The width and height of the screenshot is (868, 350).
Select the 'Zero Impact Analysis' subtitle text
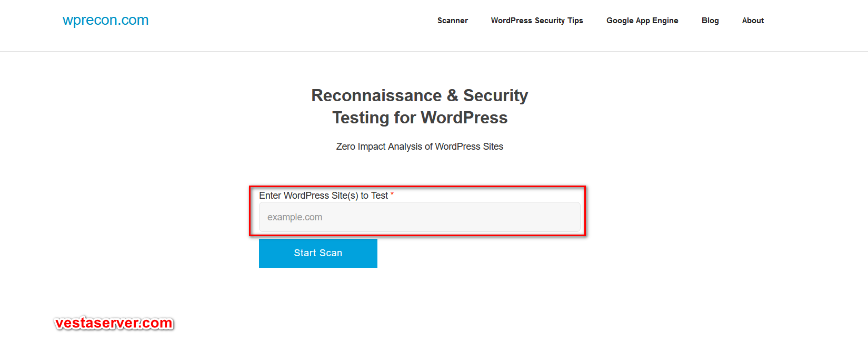[x=420, y=147]
